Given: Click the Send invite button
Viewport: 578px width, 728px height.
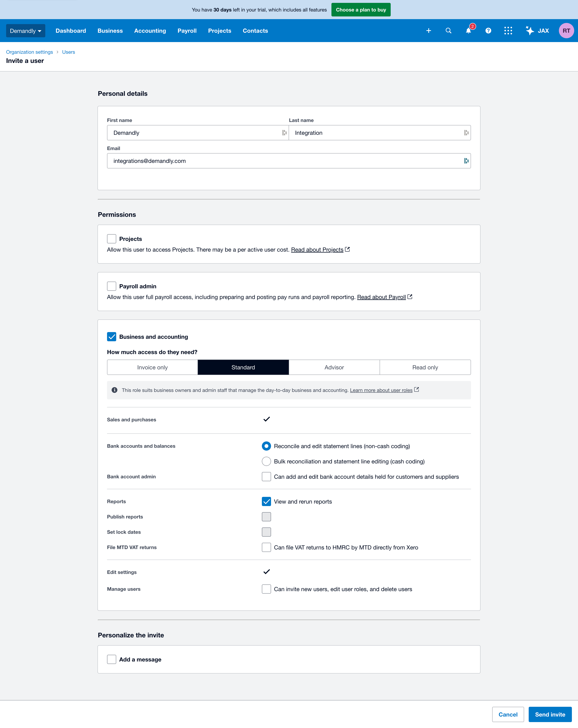Looking at the screenshot, I should tap(550, 714).
